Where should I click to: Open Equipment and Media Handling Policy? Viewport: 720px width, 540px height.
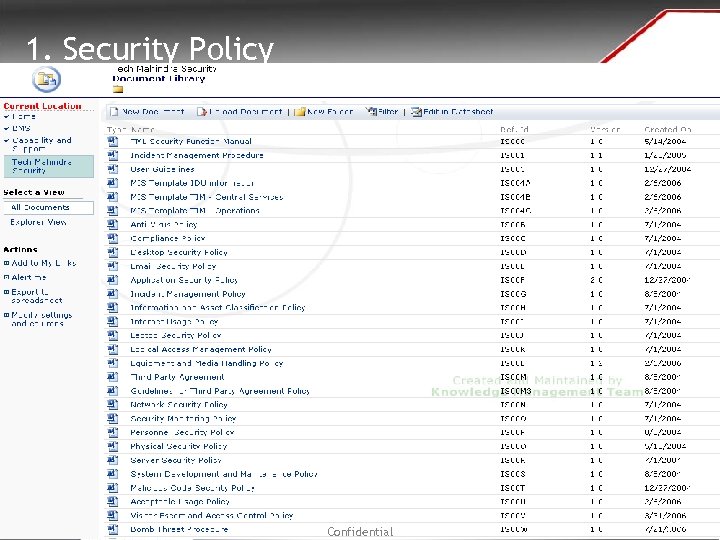pyautogui.click(x=207, y=363)
